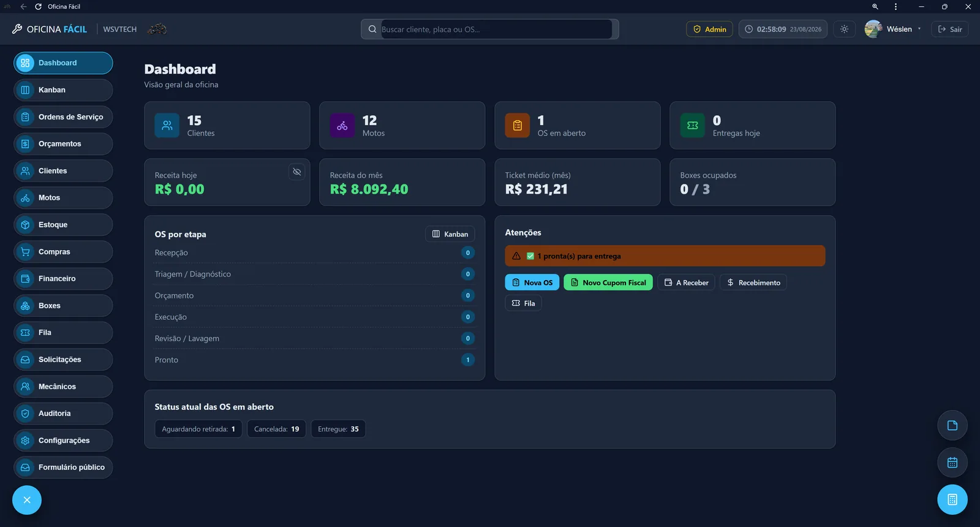980x527 pixels.
Task: Click the Recepção stage row
Action: pos(314,253)
